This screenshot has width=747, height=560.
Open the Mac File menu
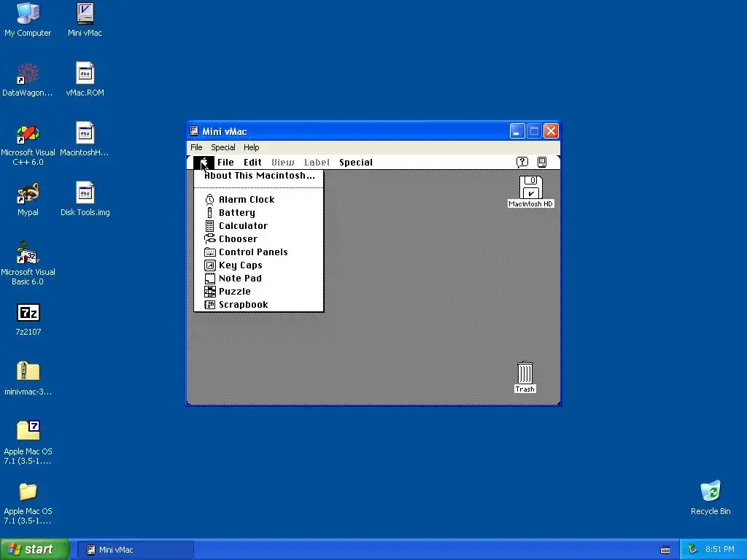click(226, 163)
